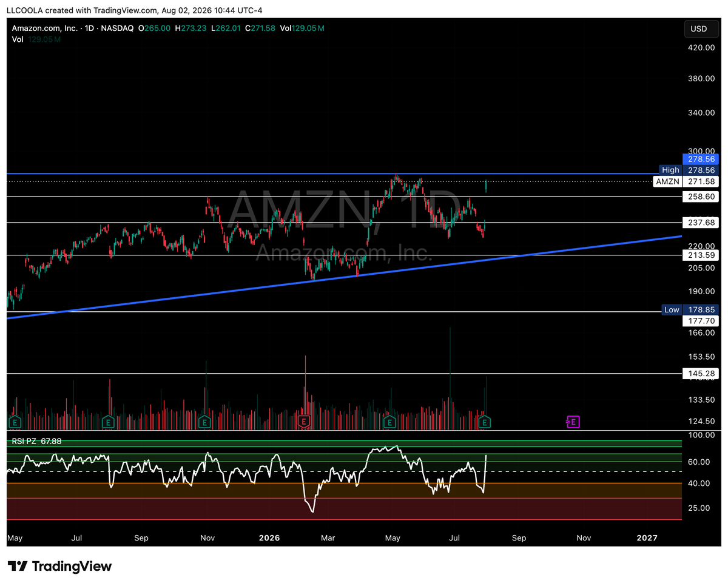Click the AMZN 271.58 last price tag
Screen dimensions: 728x586
click(x=686, y=181)
